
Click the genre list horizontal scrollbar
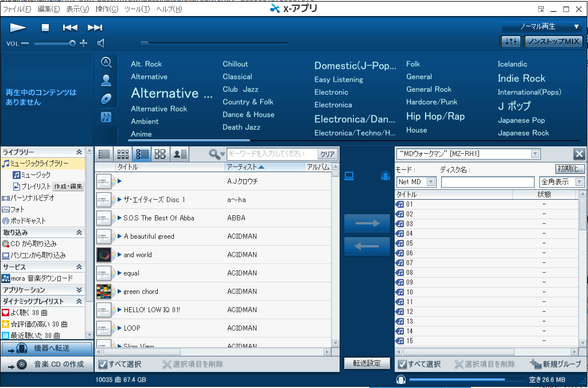tap(189, 141)
